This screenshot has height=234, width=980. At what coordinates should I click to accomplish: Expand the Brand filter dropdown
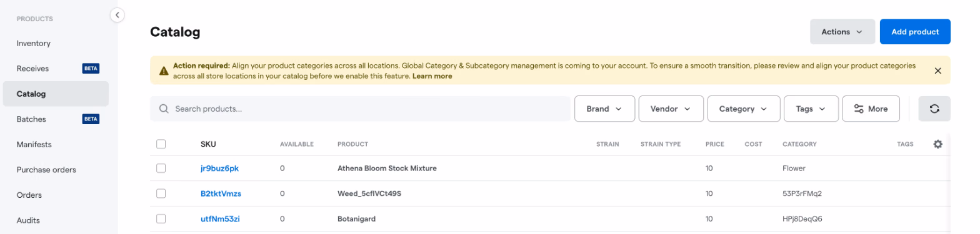[604, 109]
